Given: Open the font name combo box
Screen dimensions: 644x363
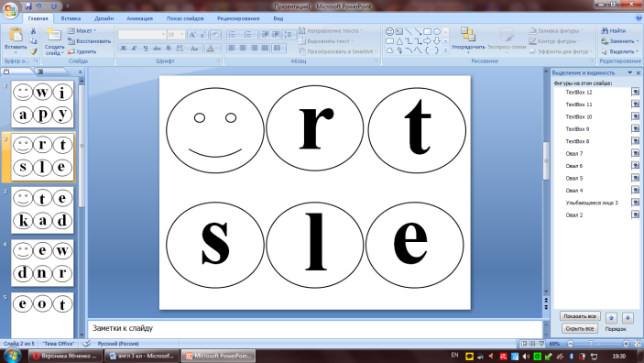Looking at the screenshot, I should [142, 35].
